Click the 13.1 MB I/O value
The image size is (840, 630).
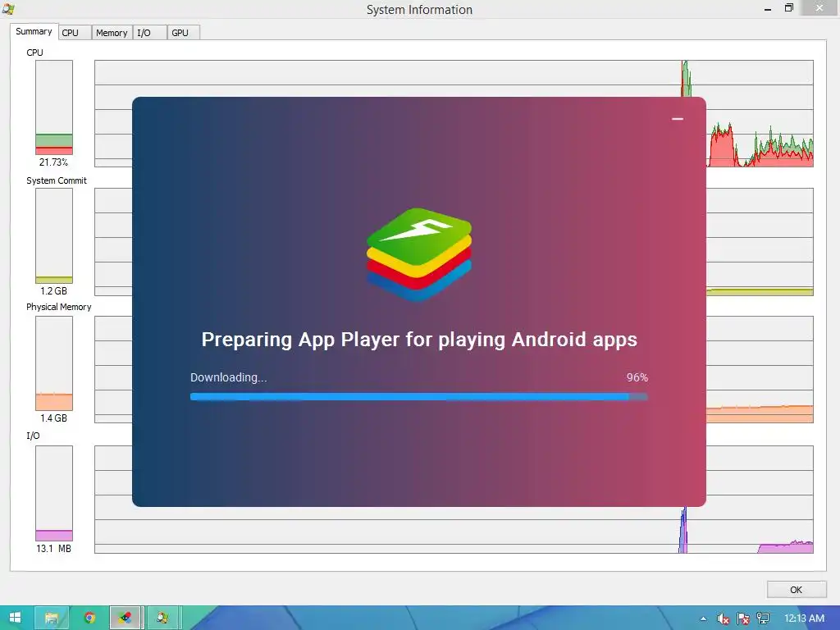pyautogui.click(x=53, y=549)
